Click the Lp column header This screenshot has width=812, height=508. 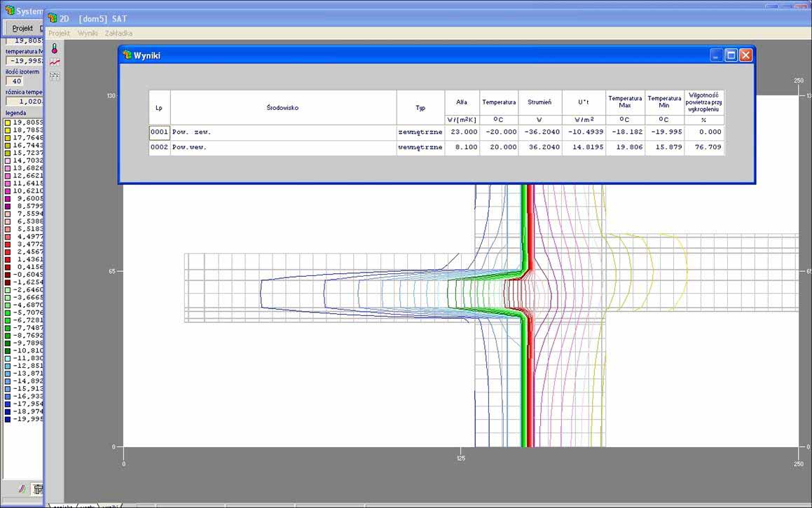[x=160, y=108]
